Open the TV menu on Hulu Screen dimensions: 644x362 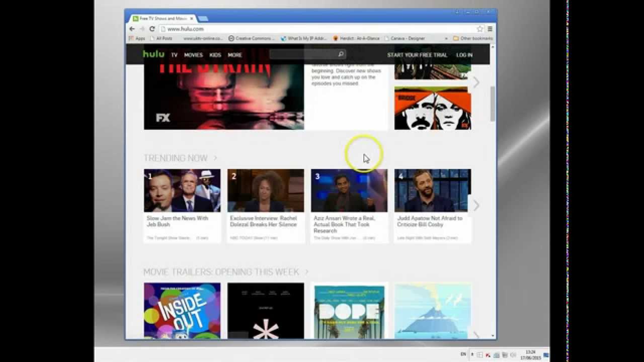[174, 55]
